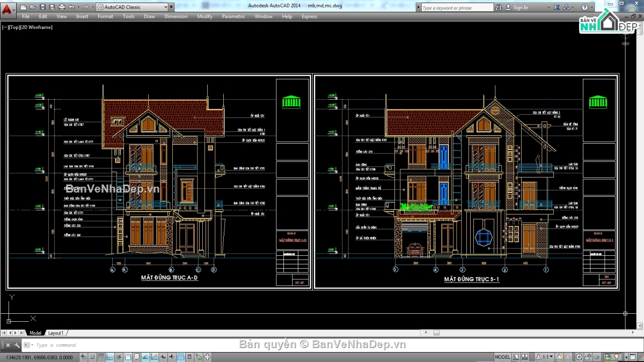
Task: Toggle Show/Hide Lineweight in status bar
Action: pos(172,357)
